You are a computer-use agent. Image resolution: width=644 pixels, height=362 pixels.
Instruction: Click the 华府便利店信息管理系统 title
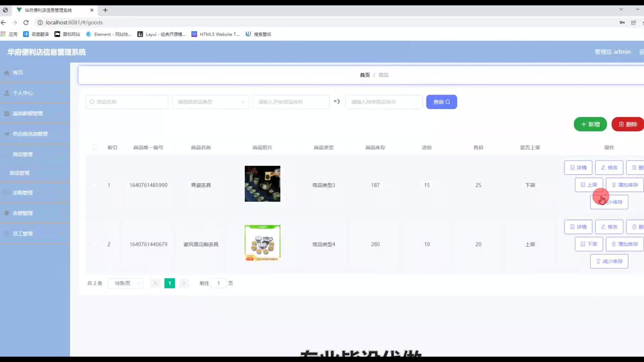point(46,52)
